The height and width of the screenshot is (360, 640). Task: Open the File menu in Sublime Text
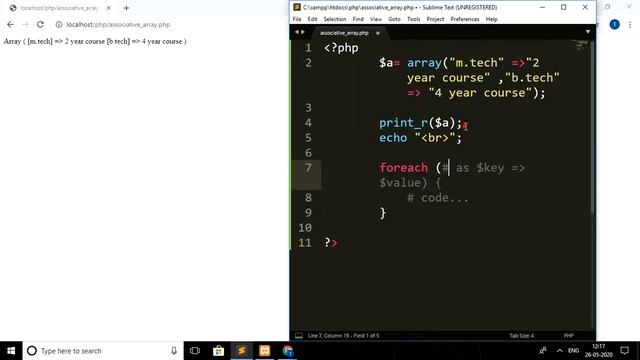click(x=297, y=19)
